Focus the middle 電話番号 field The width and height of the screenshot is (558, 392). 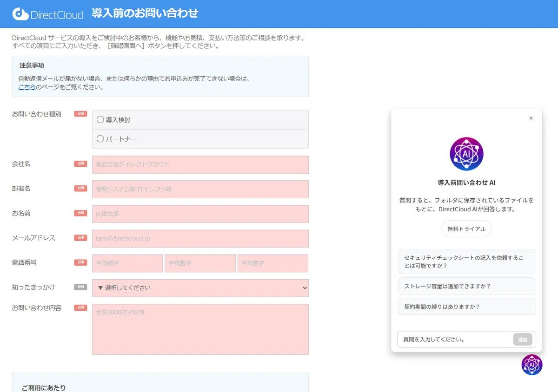pyautogui.click(x=200, y=263)
